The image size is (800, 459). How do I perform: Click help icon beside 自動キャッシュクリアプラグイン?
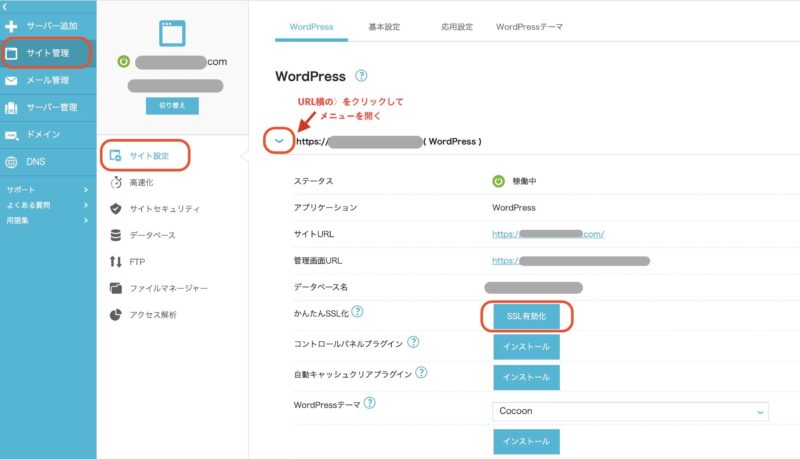pos(421,372)
